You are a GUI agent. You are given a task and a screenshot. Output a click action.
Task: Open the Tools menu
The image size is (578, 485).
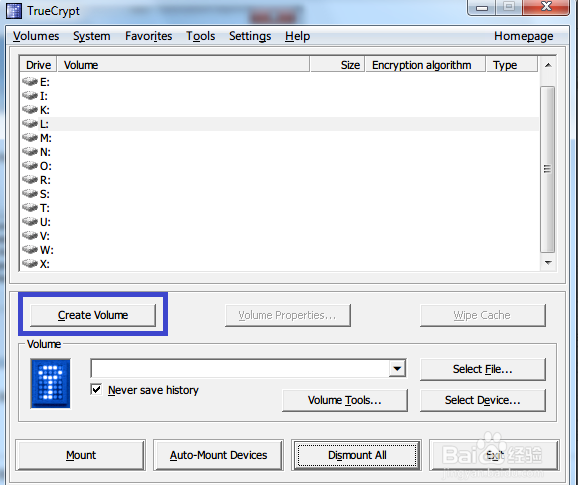201,36
